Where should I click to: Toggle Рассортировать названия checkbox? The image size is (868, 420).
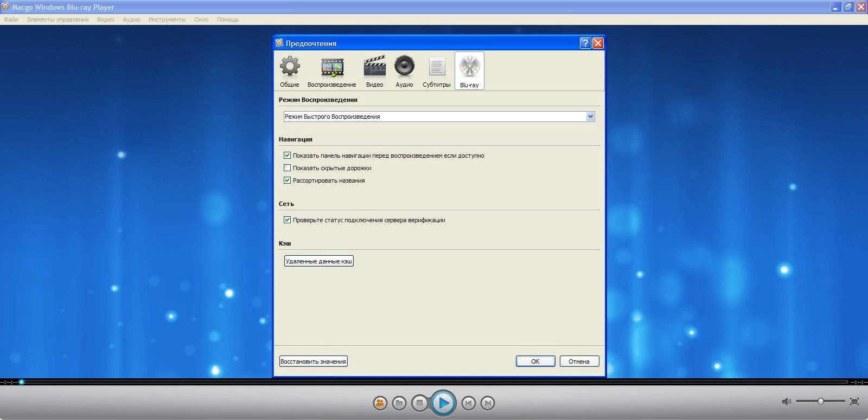288,180
